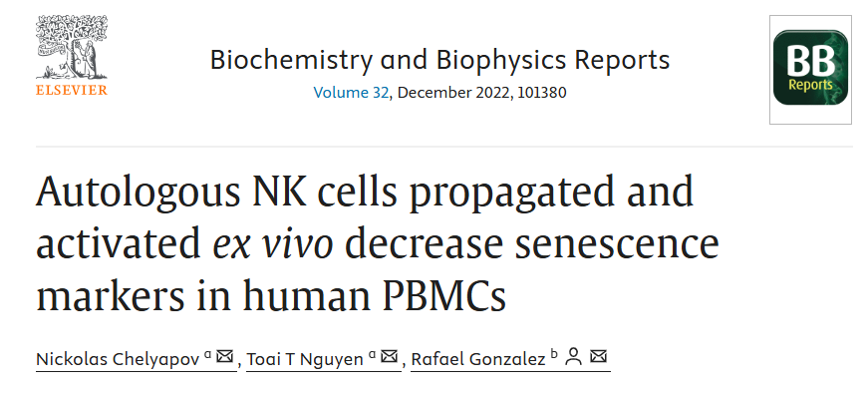This screenshot has height=393, width=868.
Task: Open the BB Reports journal cover image
Action: click(x=810, y=69)
